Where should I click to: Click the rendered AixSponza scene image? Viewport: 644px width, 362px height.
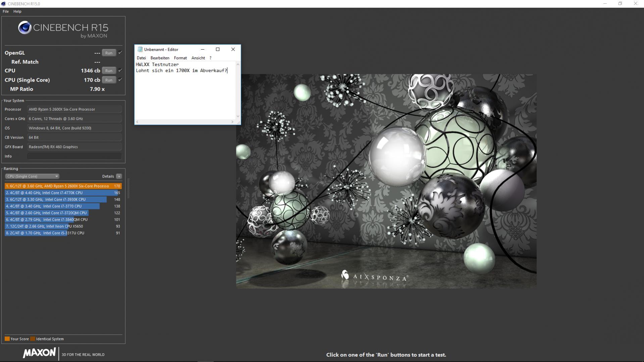click(386, 181)
